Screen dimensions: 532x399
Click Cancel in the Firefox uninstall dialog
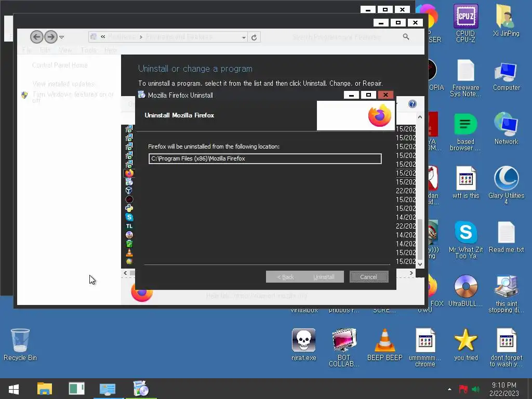point(369,277)
